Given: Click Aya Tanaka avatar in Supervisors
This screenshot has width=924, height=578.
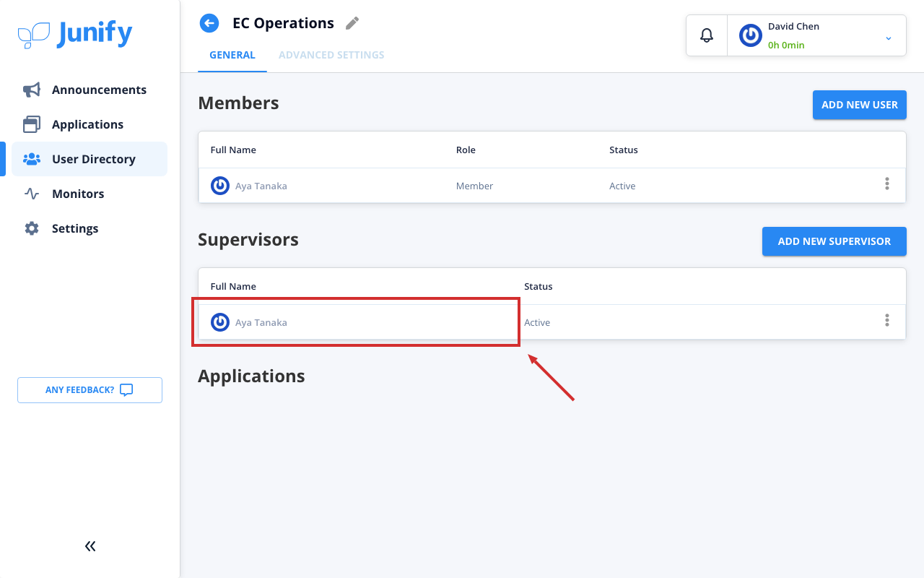Looking at the screenshot, I should (220, 322).
